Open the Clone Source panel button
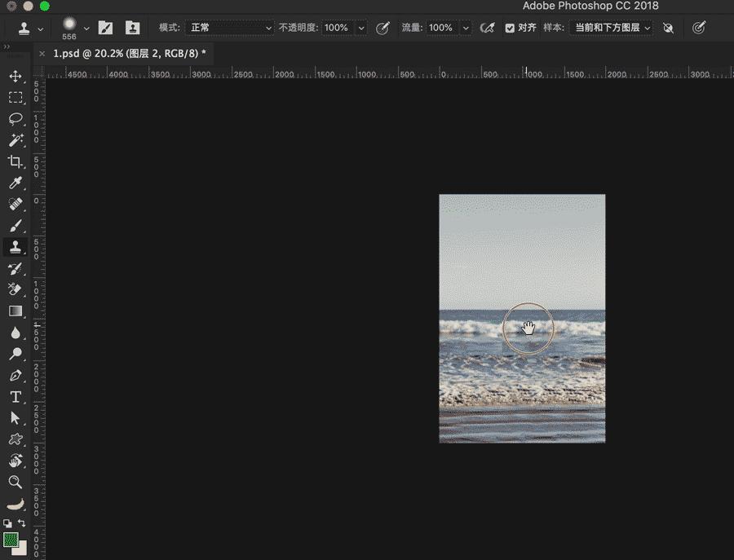Screen dimensions: 734x560 coord(132,28)
